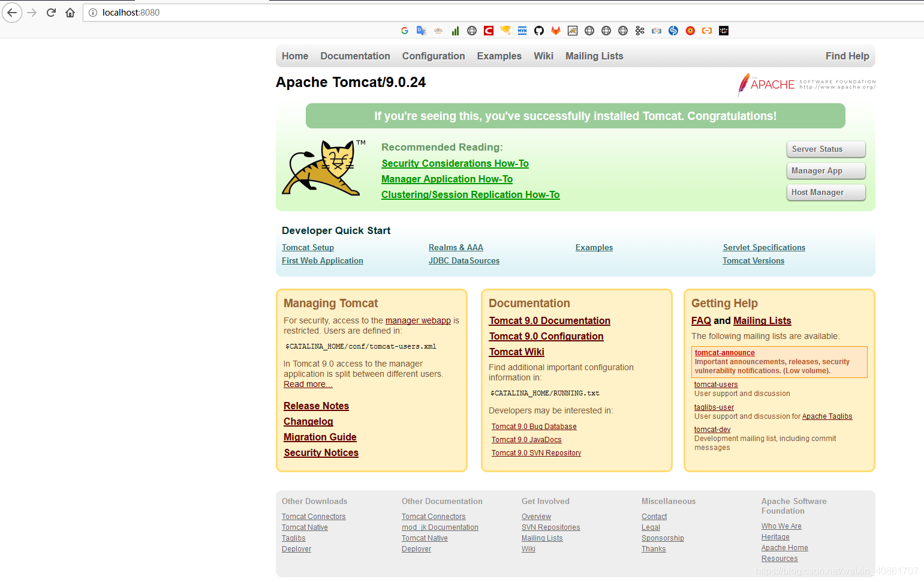Screen dimensions: 924x582
Task: Open the Release Notes link
Action: 316,406
